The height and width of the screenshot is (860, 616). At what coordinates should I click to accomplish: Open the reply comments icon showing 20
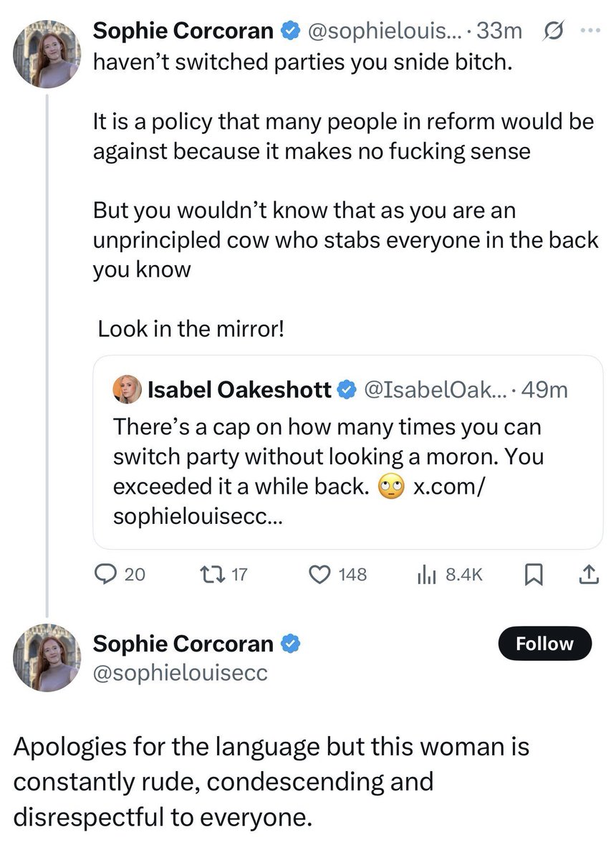pyautogui.click(x=107, y=573)
